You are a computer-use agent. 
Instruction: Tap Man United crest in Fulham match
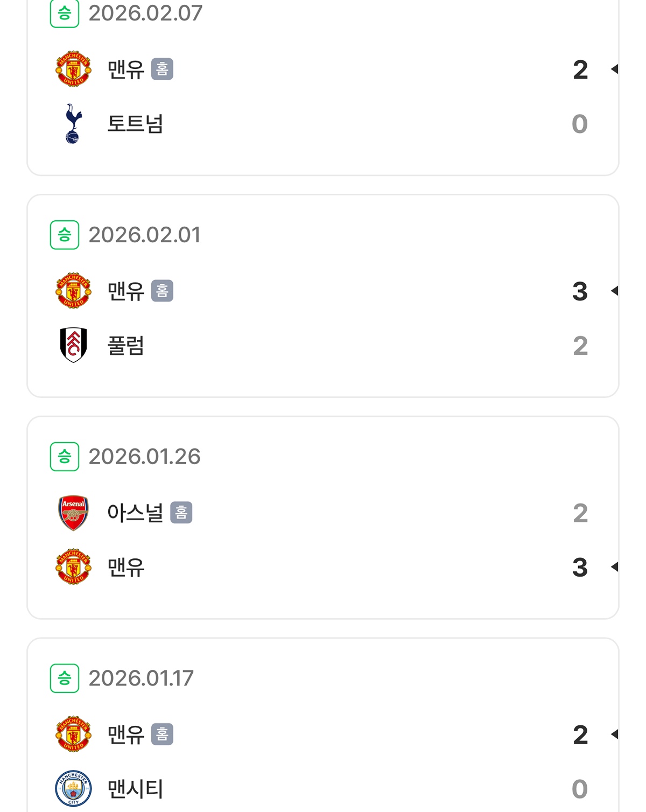coord(73,291)
